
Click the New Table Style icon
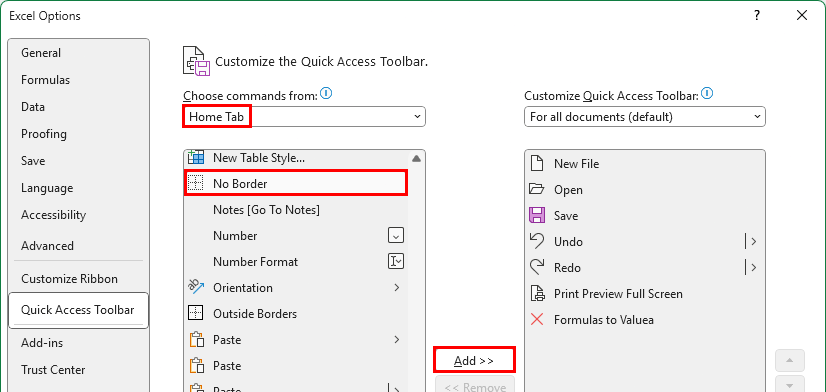196,157
